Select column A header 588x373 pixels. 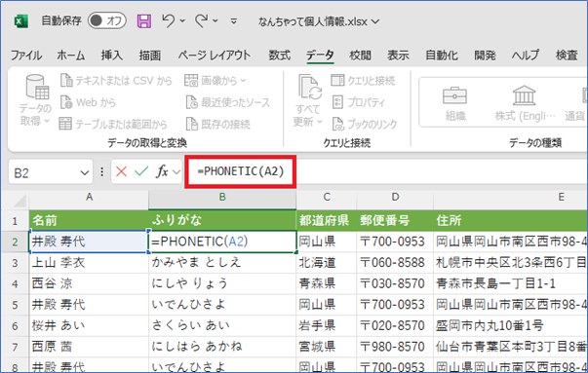[x=89, y=197]
